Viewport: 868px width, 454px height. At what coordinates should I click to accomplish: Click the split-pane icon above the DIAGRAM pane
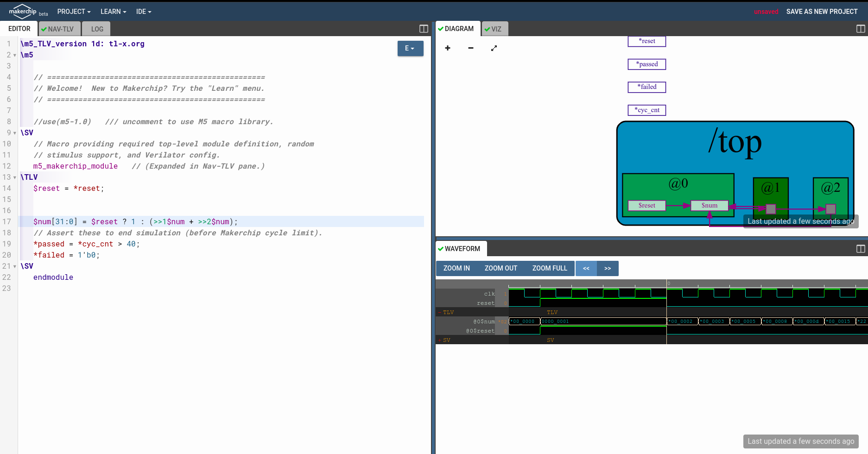pyautogui.click(x=861, y=29)
